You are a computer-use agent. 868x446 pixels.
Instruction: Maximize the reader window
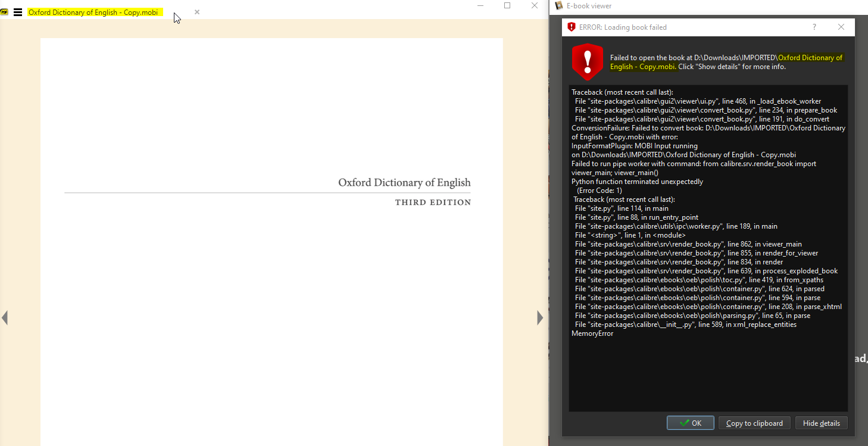(507, 5)
